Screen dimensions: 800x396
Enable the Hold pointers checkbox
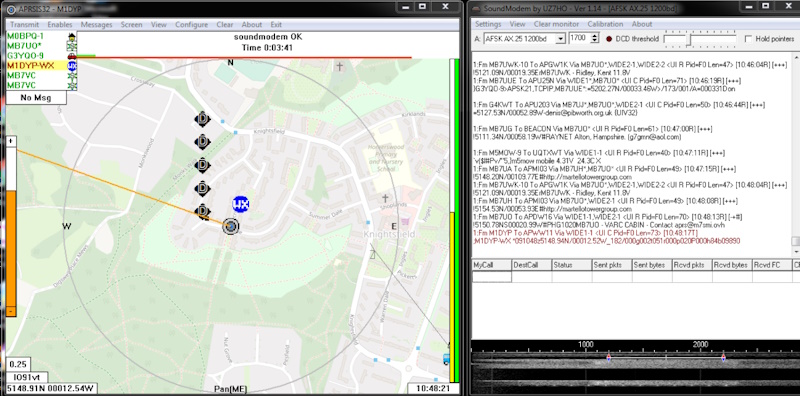click(748, 39)
